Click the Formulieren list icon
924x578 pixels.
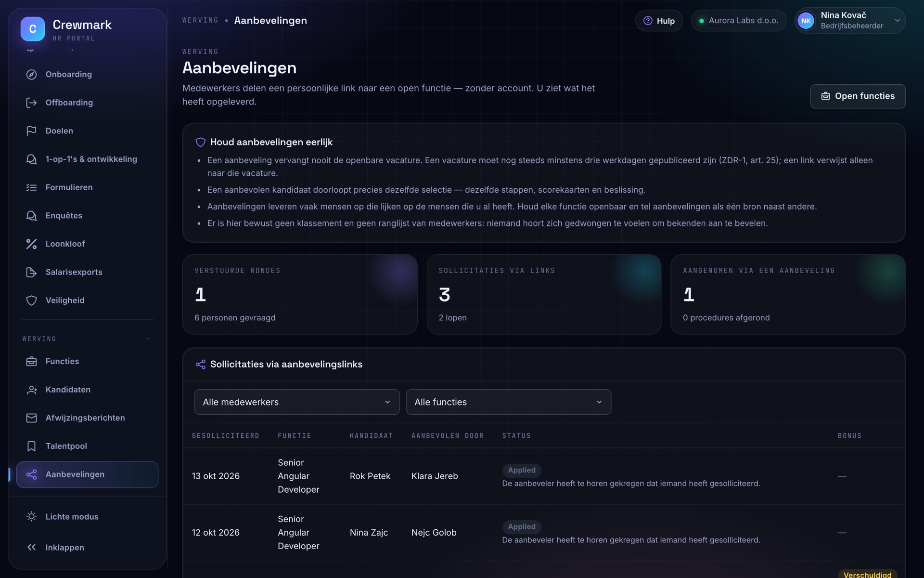[x=31, y=187]
